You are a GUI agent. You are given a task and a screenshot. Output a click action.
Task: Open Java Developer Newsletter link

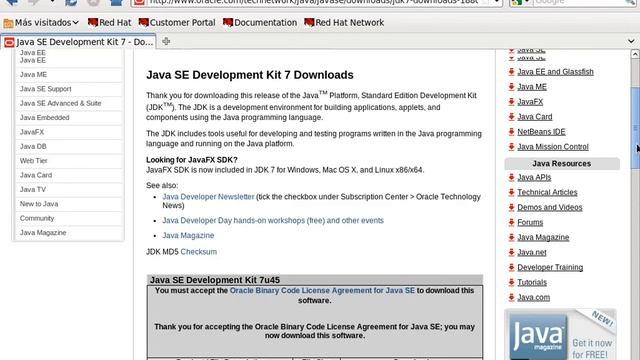tap(208, 197)
